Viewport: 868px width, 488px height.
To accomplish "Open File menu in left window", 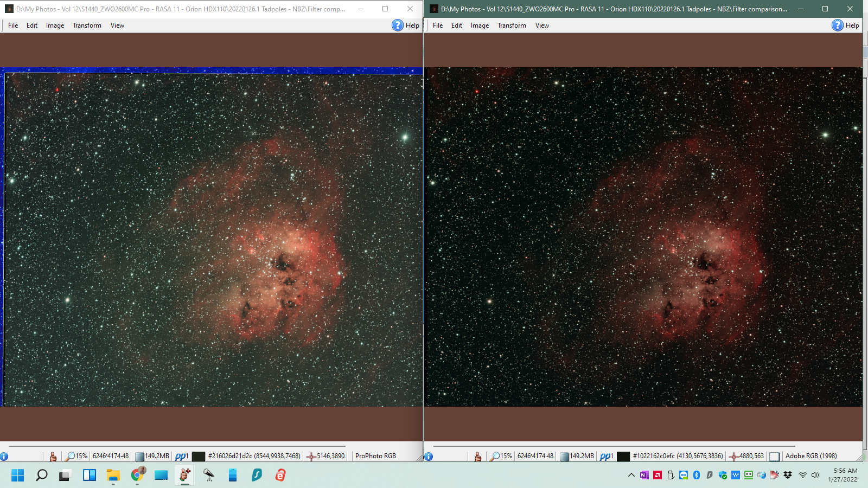I will click(13, 25).
